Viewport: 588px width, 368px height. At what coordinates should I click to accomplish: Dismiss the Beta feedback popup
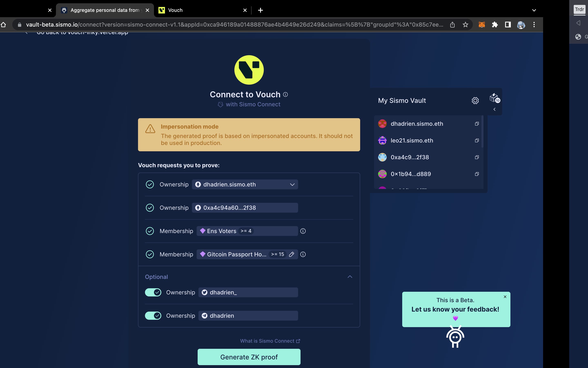(x=505, y=297)
